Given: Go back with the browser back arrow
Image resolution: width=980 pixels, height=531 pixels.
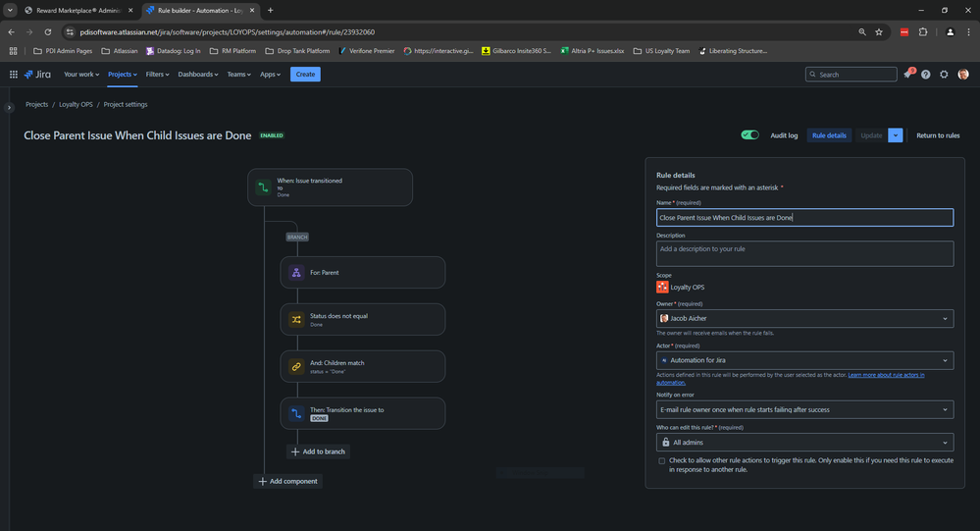Looking at the screenshot, I should pyautogui.click(x=11, y=31).
